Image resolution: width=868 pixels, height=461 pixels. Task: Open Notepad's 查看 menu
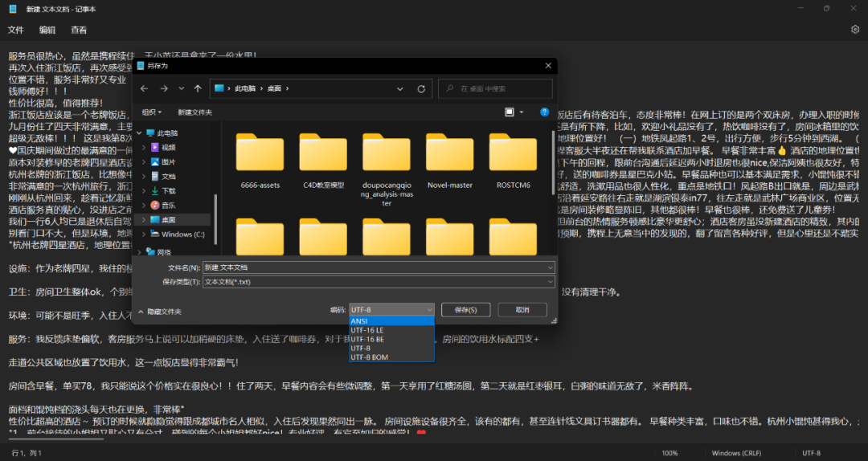(79, 30)
